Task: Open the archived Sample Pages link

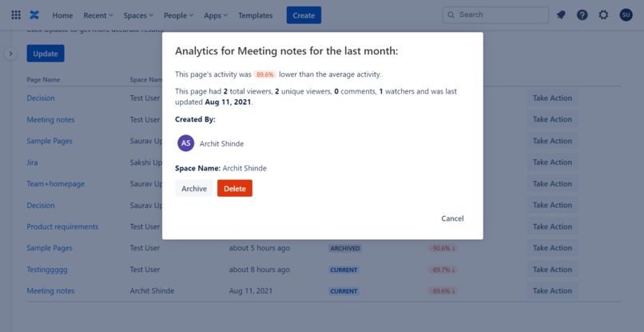Action: (50, 248)
